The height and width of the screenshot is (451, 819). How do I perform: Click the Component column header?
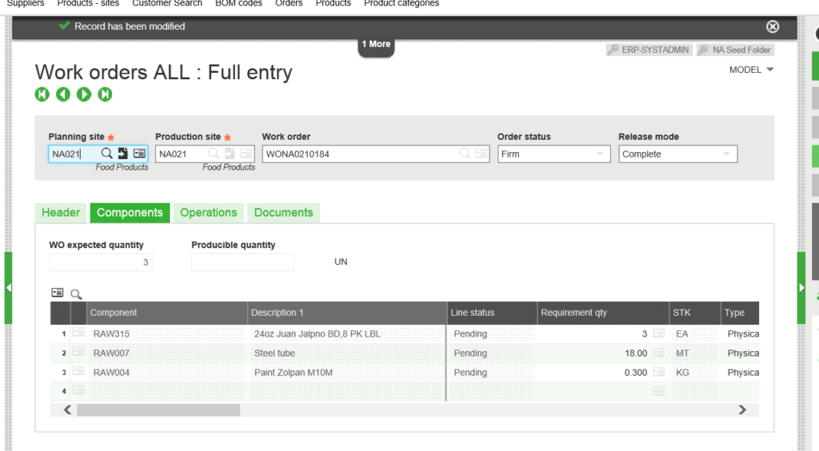pos(167,313)
